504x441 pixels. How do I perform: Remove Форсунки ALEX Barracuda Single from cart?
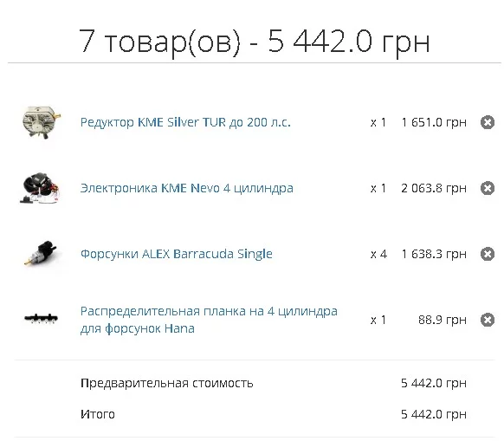488,254
